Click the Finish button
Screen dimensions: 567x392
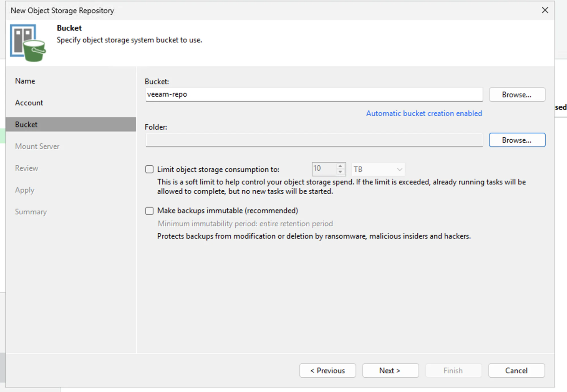(453, 370)
